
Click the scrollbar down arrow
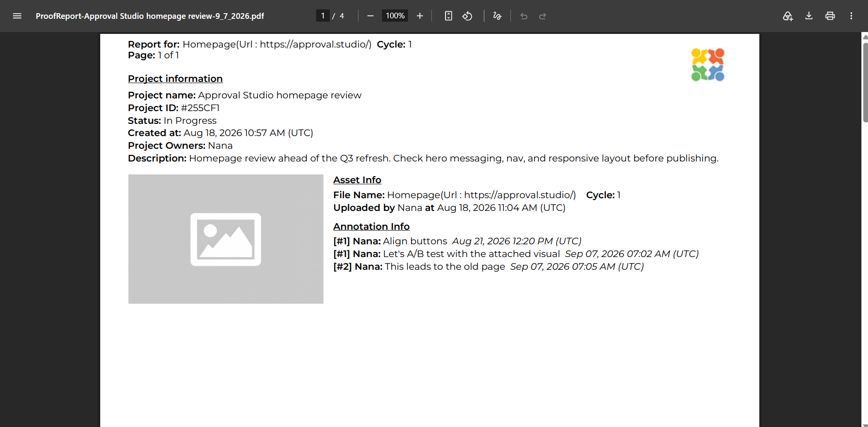[x=865, y=425]
